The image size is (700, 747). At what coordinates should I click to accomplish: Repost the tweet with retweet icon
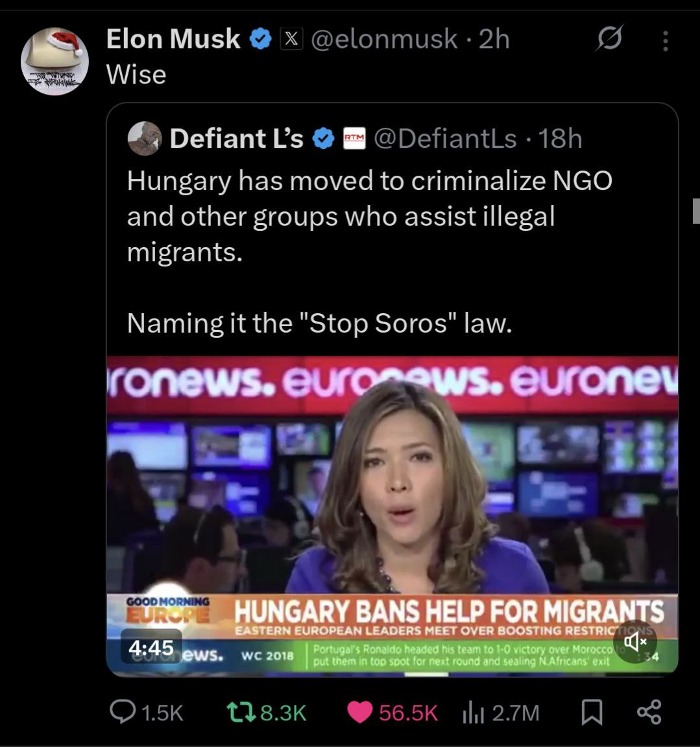pos(234,713)
